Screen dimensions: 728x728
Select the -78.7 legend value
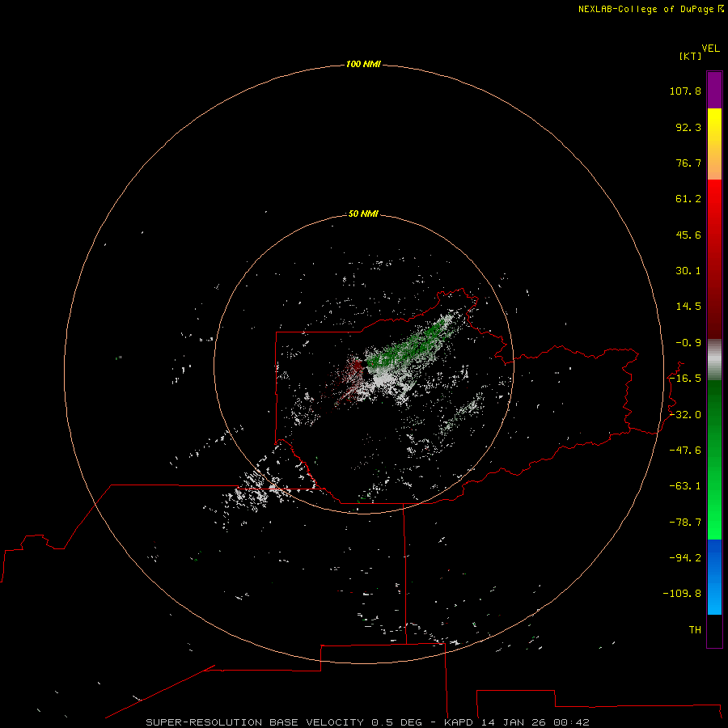pyautogui.click(x=685, y=523)
